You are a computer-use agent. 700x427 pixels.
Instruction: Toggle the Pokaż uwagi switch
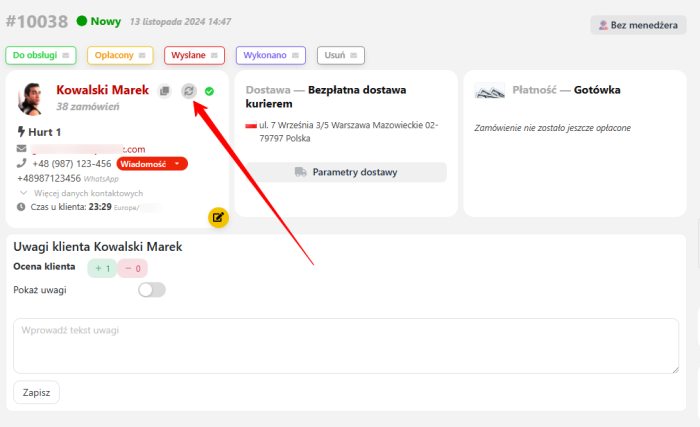tap(151, 290)
